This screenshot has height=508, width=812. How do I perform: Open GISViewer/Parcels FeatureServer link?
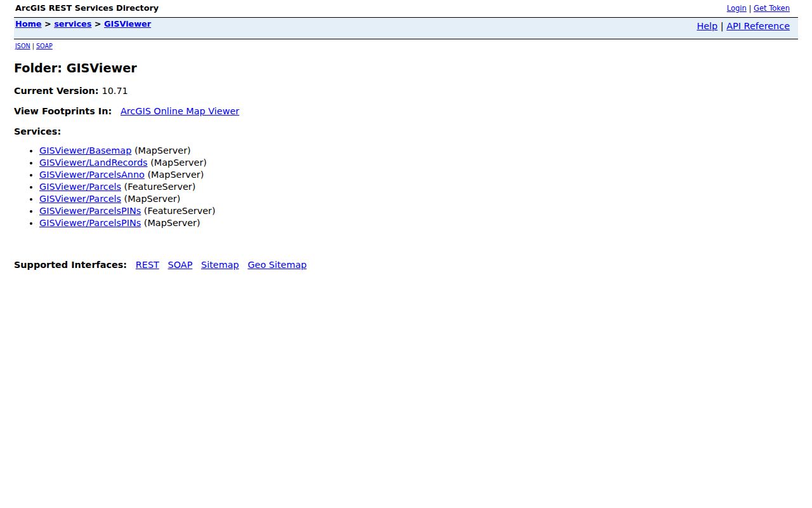tap(80, 187)
